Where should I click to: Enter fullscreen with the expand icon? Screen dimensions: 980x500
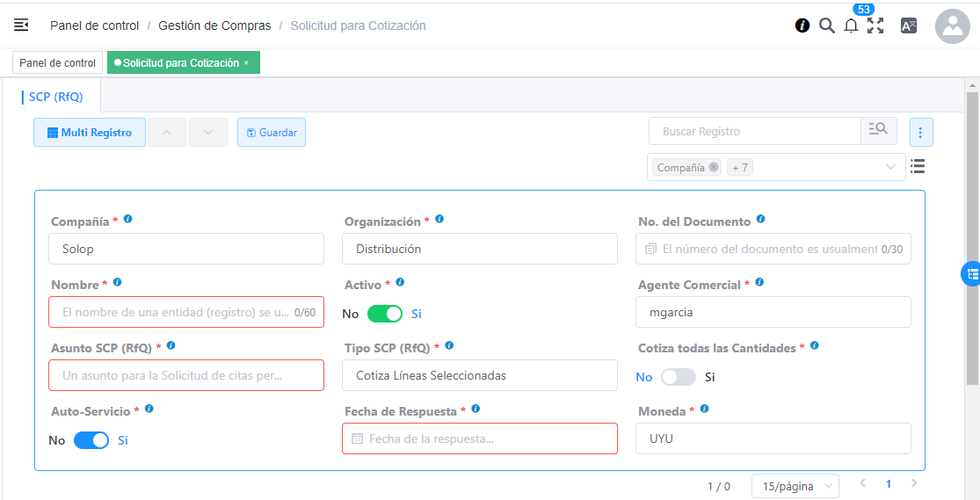click(x=875, y=25)
